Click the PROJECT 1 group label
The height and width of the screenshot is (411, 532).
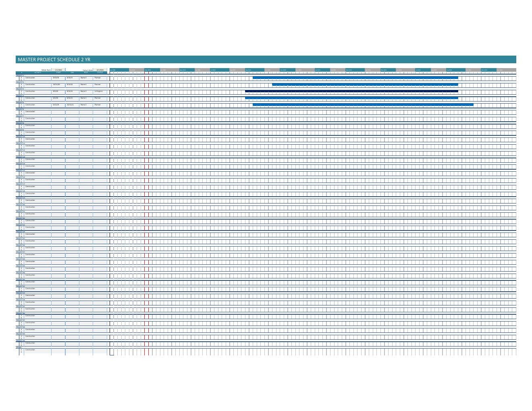pos(19,75)
